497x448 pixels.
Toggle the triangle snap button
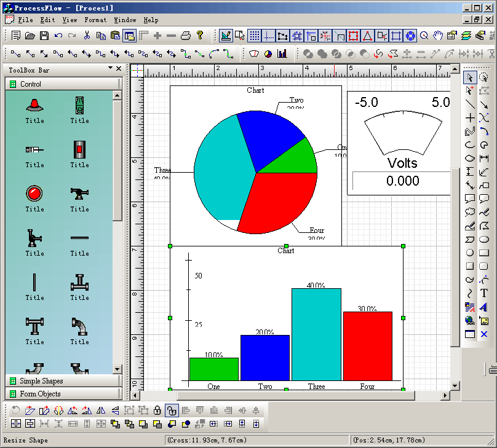368,36
